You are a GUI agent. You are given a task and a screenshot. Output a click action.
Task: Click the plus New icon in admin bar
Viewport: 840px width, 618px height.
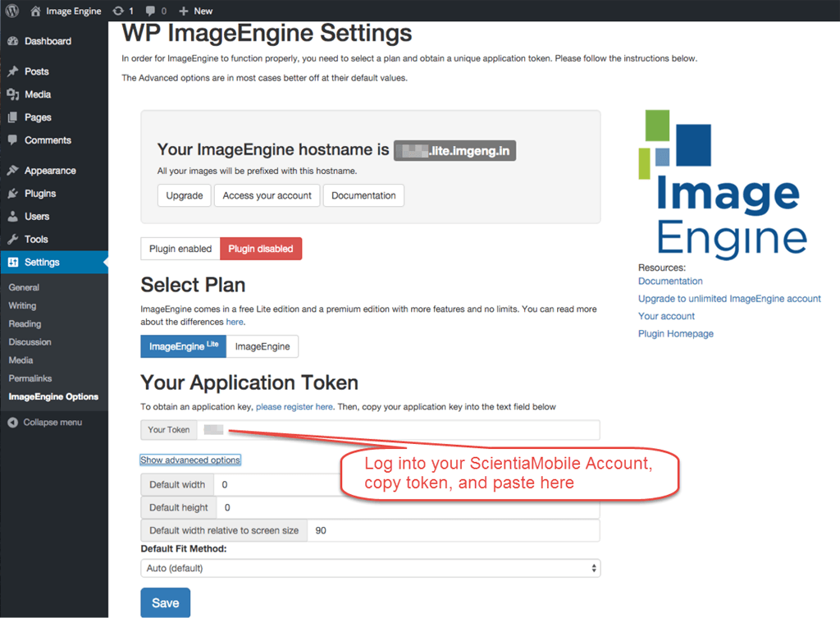[183, 11]
